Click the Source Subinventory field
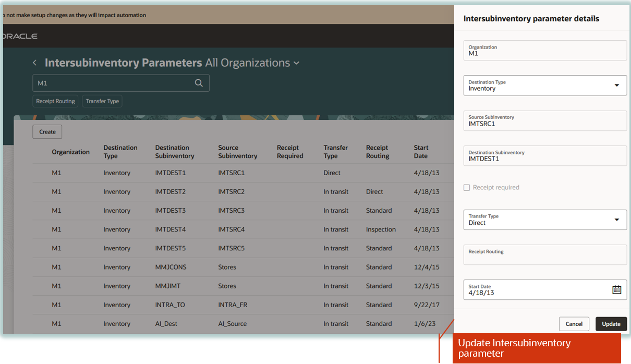The height and width of the screenshot is (364, 631). [545, 120]
